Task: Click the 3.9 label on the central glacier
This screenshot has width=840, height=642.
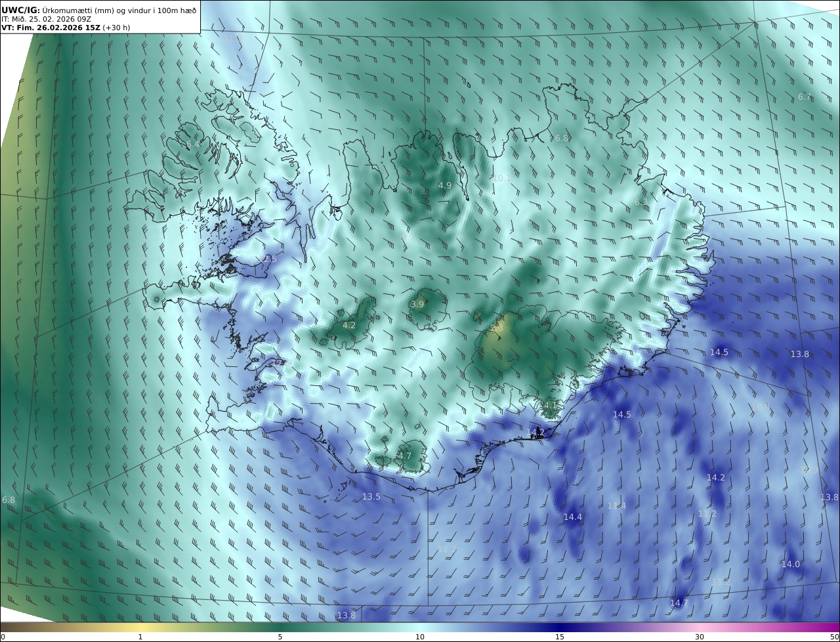Action: coord(417,304)
